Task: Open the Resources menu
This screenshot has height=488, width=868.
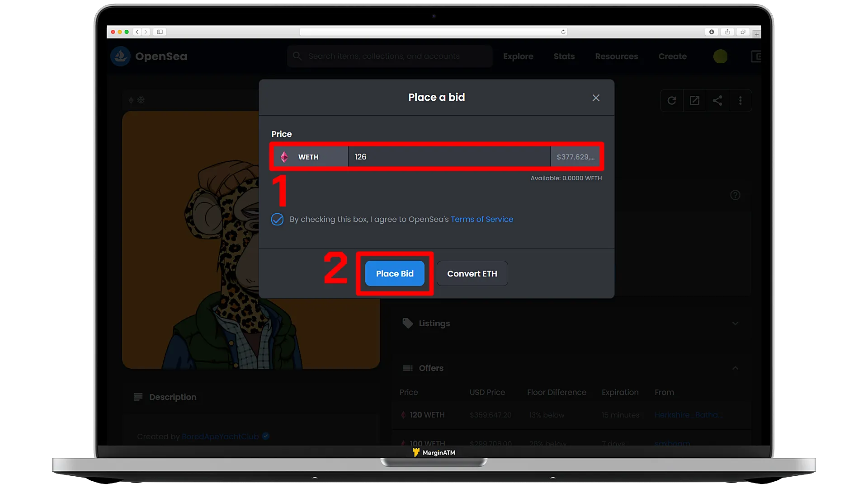Action: 617,56
